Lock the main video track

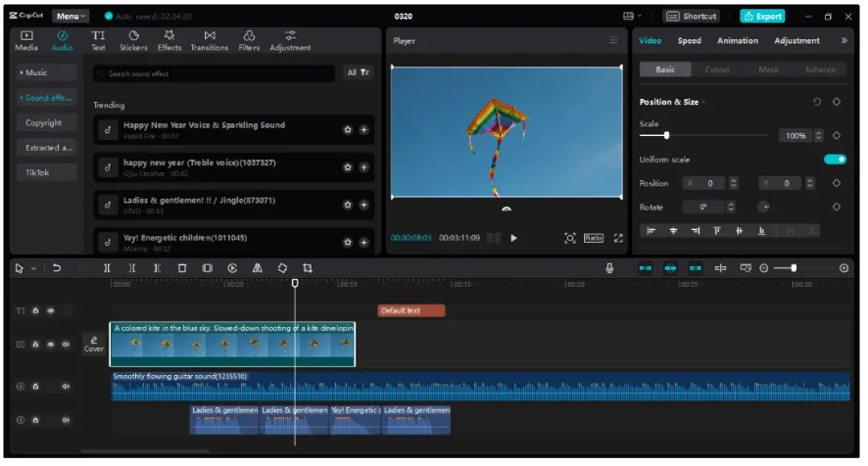35,345
